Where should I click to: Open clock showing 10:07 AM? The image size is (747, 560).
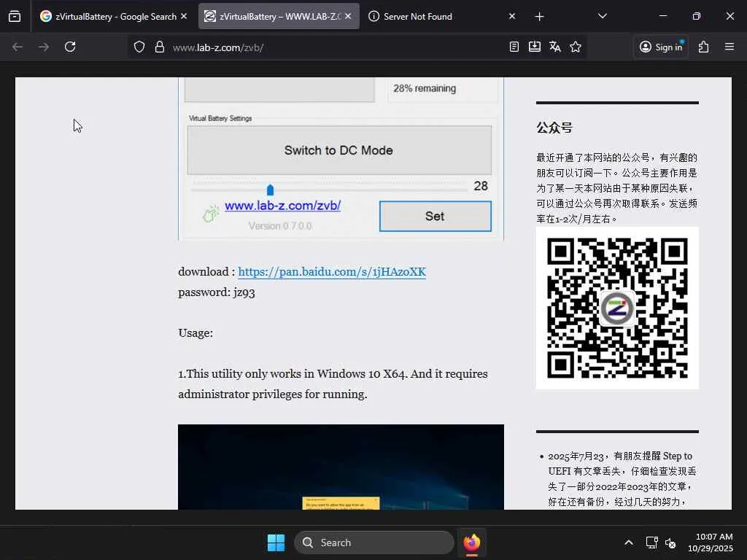[711, 542]
